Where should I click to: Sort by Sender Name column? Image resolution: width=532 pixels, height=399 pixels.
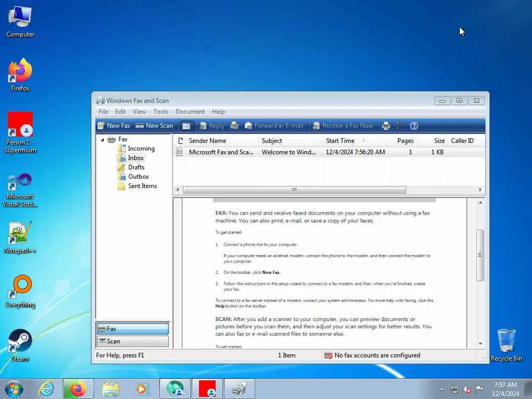(x=222, y=141)
